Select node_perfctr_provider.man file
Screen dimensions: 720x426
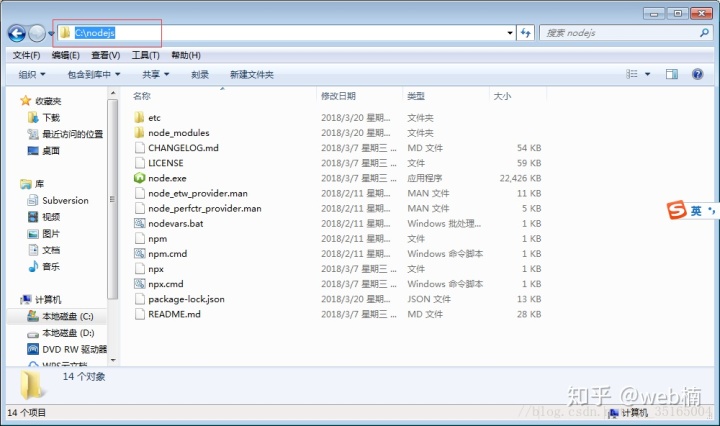205,208
